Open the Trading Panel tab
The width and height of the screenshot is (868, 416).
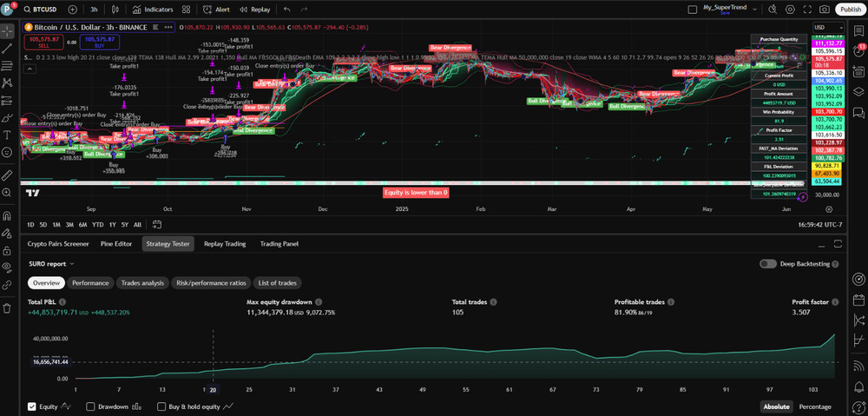point(279,244)
